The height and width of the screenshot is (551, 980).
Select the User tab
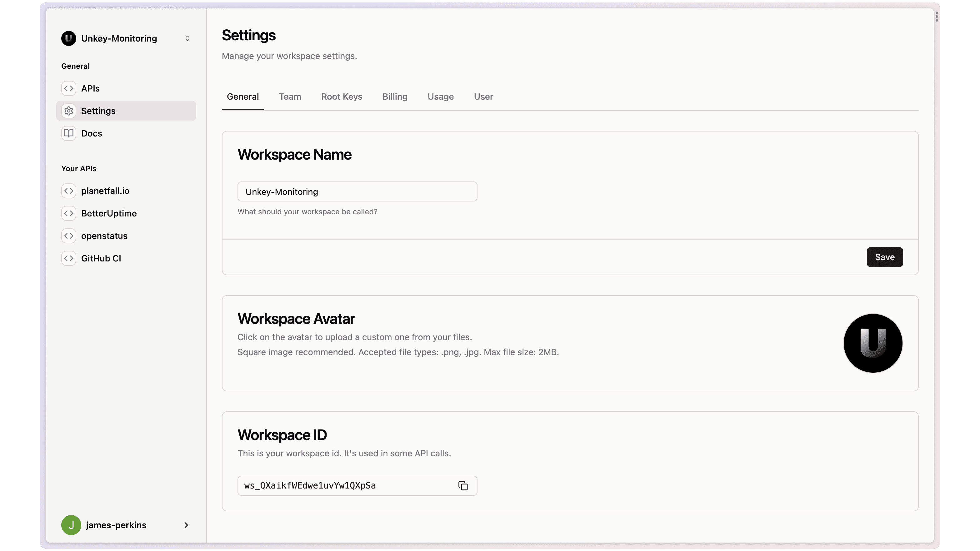[x=483, y=96]
